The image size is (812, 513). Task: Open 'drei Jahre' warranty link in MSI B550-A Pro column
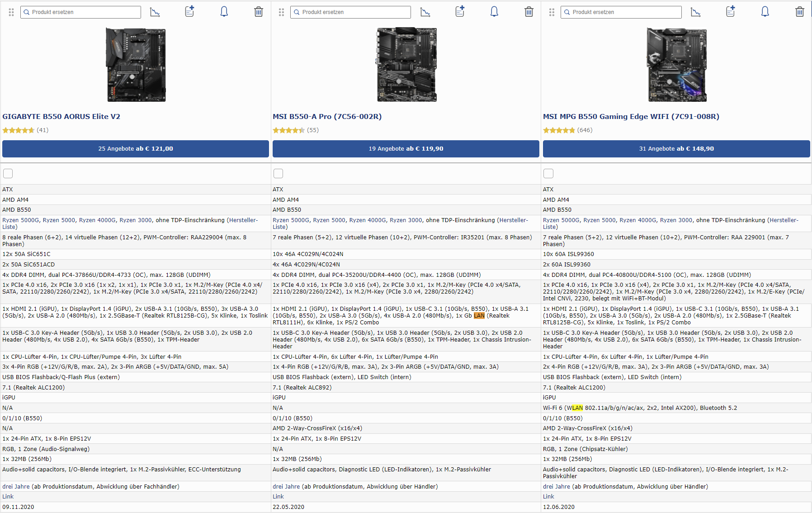click(286, 487)
